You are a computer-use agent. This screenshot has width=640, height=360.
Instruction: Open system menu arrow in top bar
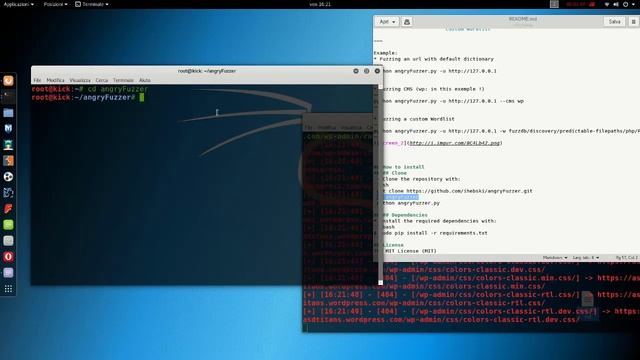pos(634,4)
